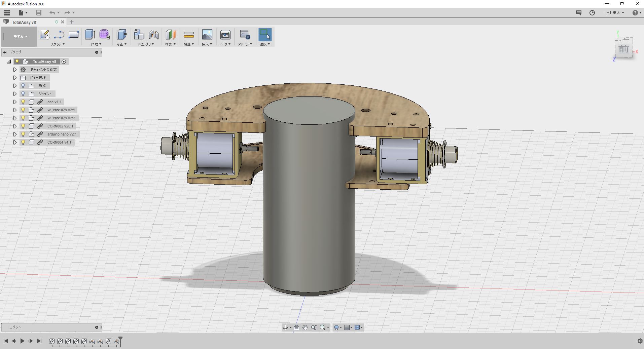Click the 前 face on ViewCube
Image resolution: width=644 pixels, height=349 pixels.
pos(623,49)
